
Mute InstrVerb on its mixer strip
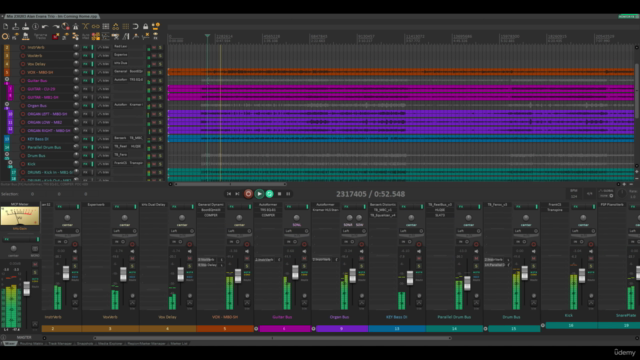point(75,259)
